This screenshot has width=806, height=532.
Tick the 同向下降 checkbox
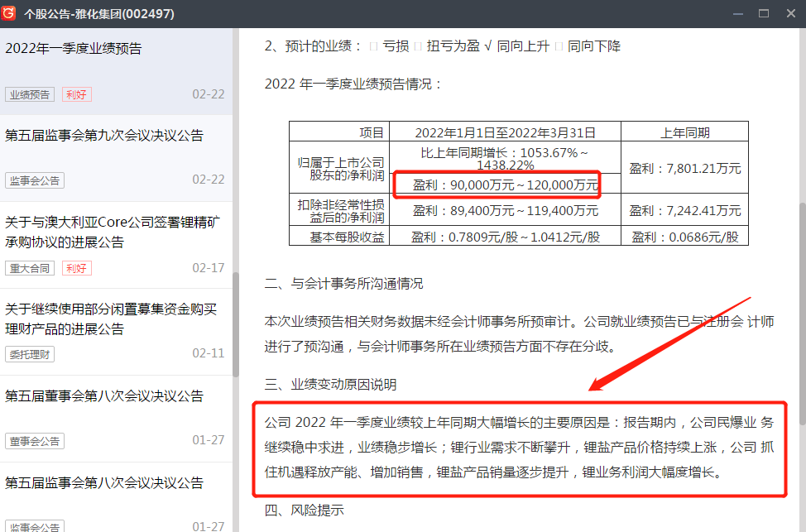point(559,47)
